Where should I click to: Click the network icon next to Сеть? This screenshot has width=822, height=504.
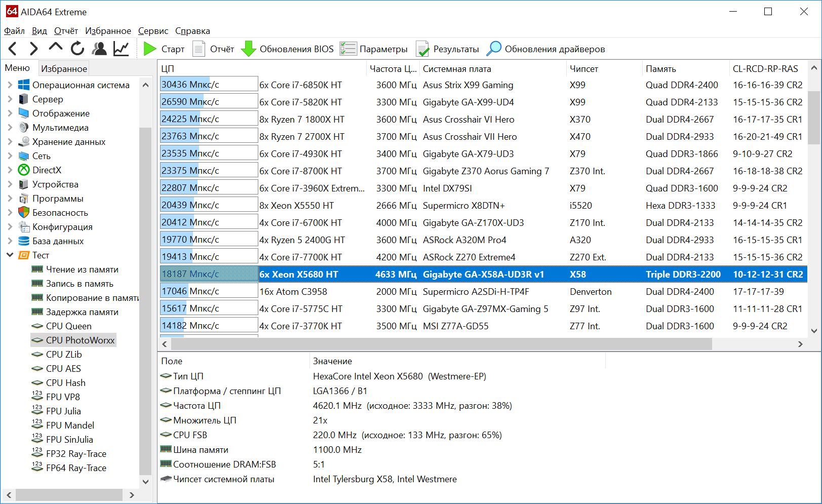click(24, 156)
